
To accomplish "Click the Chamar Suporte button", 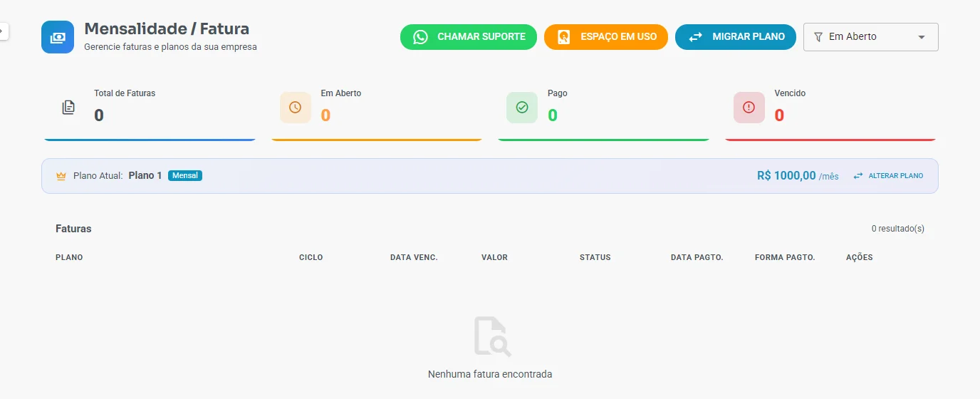I will 469,36.
